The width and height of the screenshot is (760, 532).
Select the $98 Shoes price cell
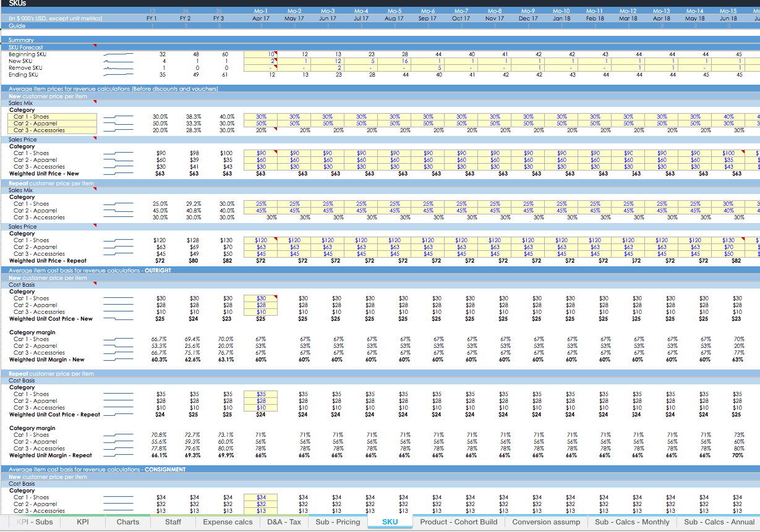(194, 153)
